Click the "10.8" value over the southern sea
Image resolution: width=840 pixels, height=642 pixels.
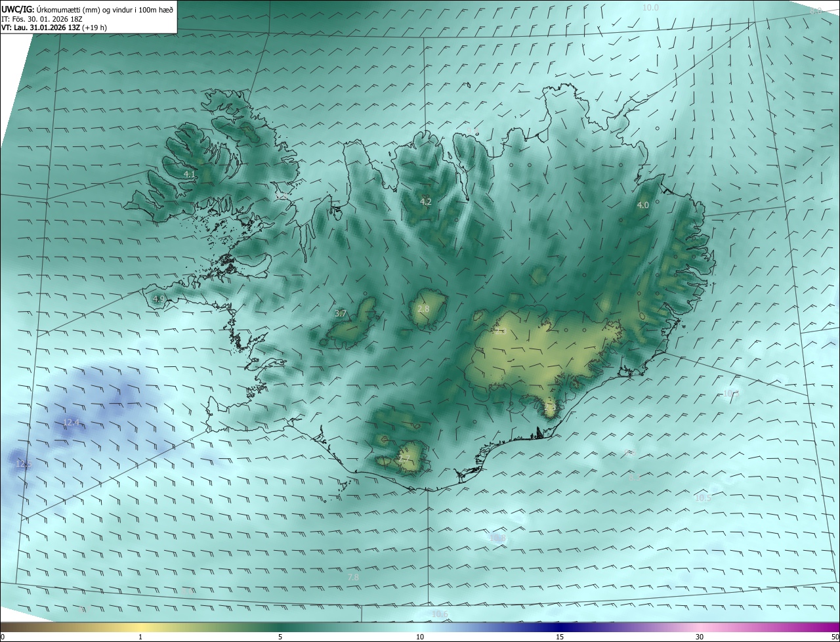[498, 538]
